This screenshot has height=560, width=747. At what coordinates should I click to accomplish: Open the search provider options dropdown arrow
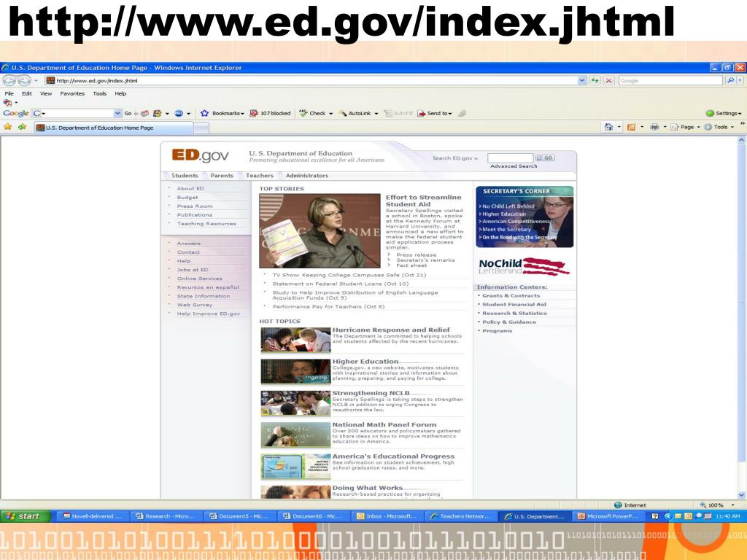740,80
